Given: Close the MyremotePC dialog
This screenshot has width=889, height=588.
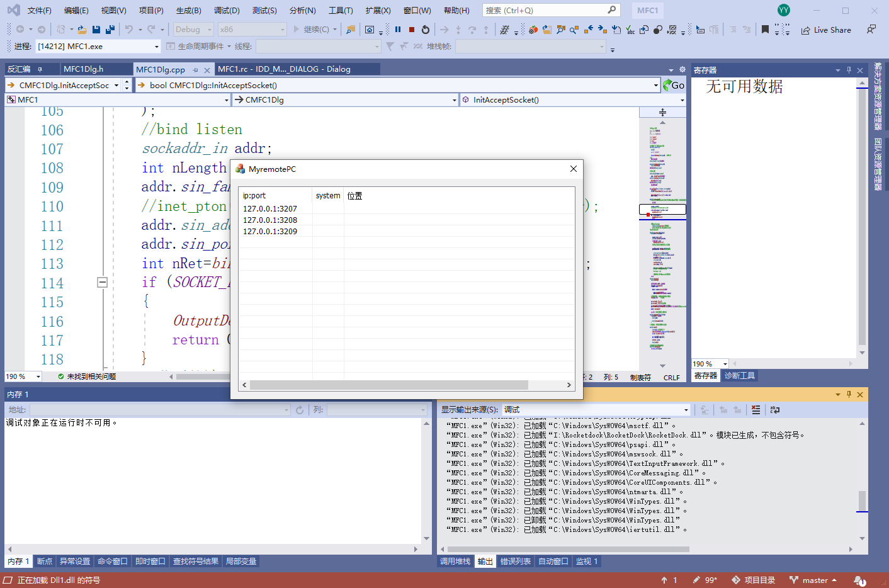Looking at the screenshot, I should pyautogui.click(x=573, y=169).
